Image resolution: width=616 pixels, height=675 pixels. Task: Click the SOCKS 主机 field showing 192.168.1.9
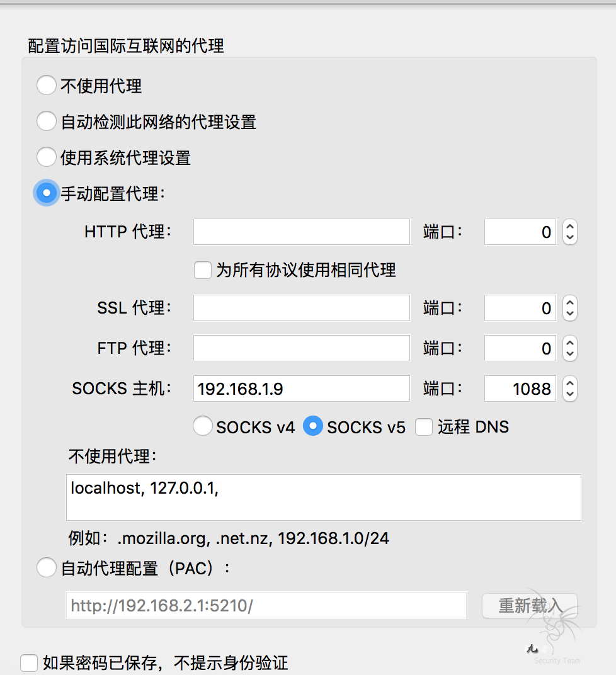(301, 389)
